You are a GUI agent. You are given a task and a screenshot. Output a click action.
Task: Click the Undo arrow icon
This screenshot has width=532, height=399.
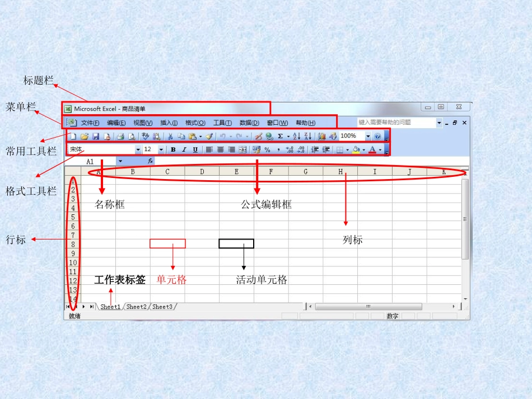223,137
